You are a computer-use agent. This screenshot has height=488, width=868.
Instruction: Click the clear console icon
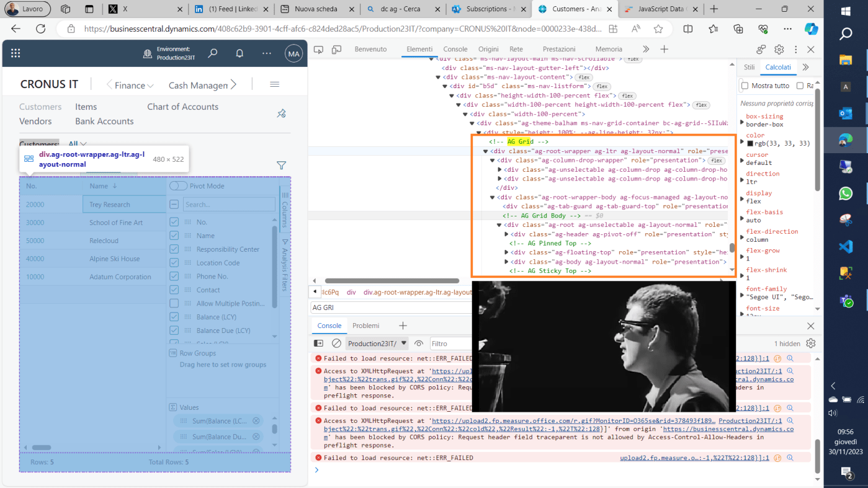click(336, 344)
